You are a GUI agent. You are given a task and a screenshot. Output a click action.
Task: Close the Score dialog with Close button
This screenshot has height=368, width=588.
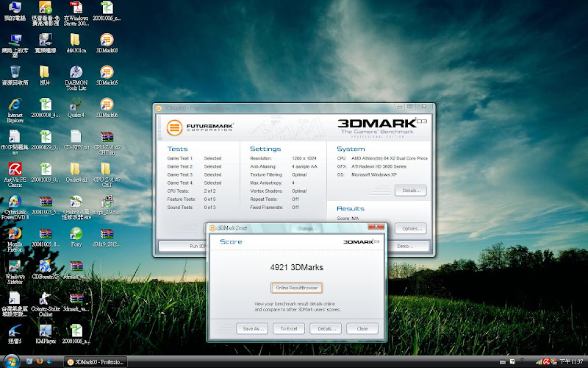[x=362, y=328]
